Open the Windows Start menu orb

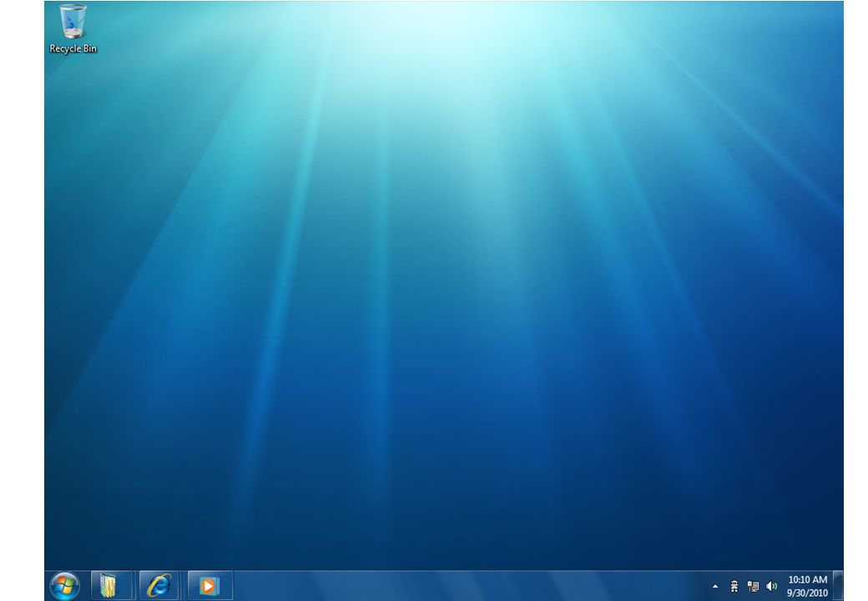coord(65,586)
